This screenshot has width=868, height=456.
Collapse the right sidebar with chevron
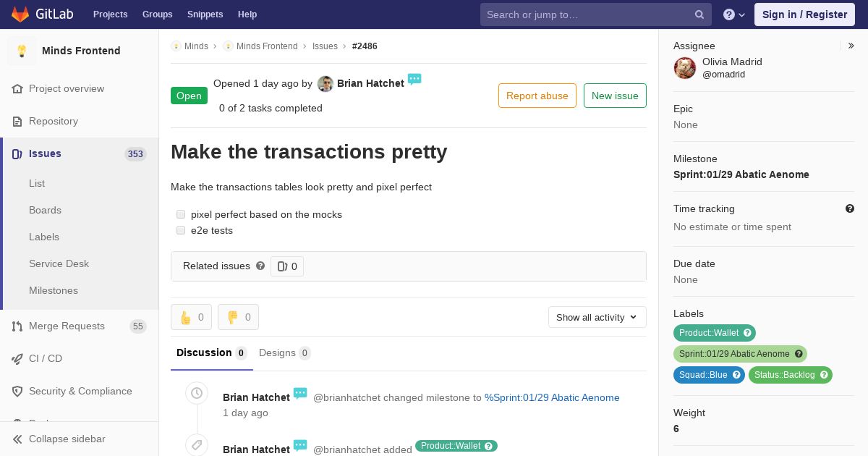click(851, 46)
